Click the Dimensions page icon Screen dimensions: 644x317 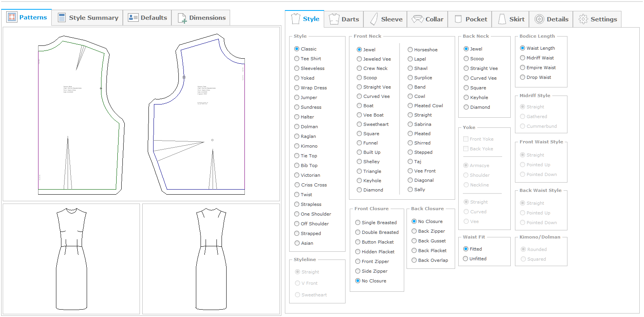coord(182,18)
